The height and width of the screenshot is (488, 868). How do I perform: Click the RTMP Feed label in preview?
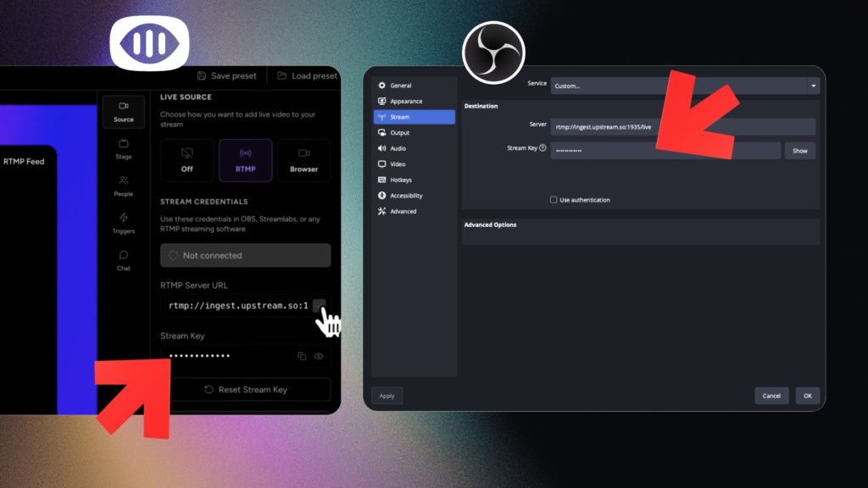(24, 162)
